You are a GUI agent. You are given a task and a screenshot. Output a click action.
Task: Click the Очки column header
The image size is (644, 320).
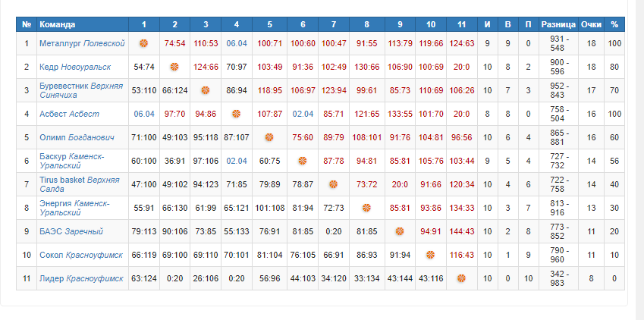592,25
